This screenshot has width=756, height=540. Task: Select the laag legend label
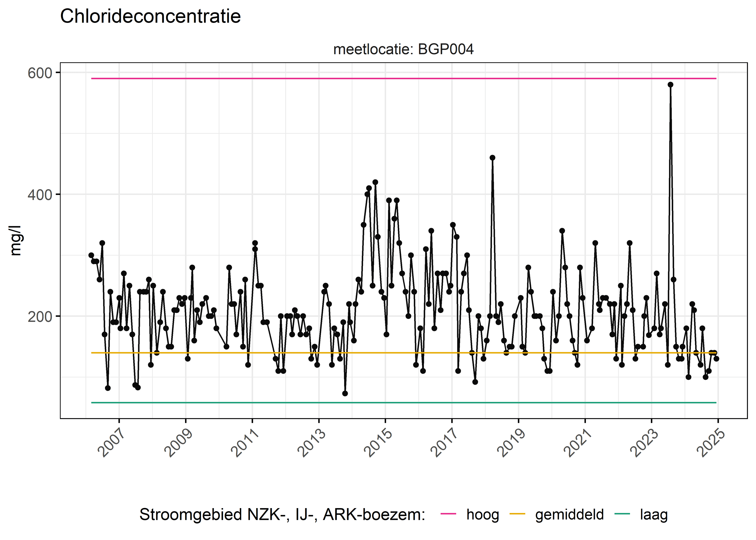(x=654, y=514)
